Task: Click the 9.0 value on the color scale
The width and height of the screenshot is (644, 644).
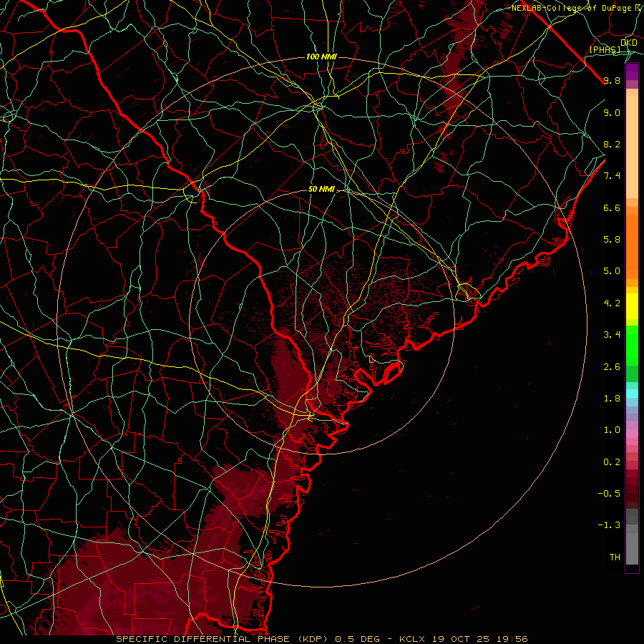Action: (x=612, y=112)
